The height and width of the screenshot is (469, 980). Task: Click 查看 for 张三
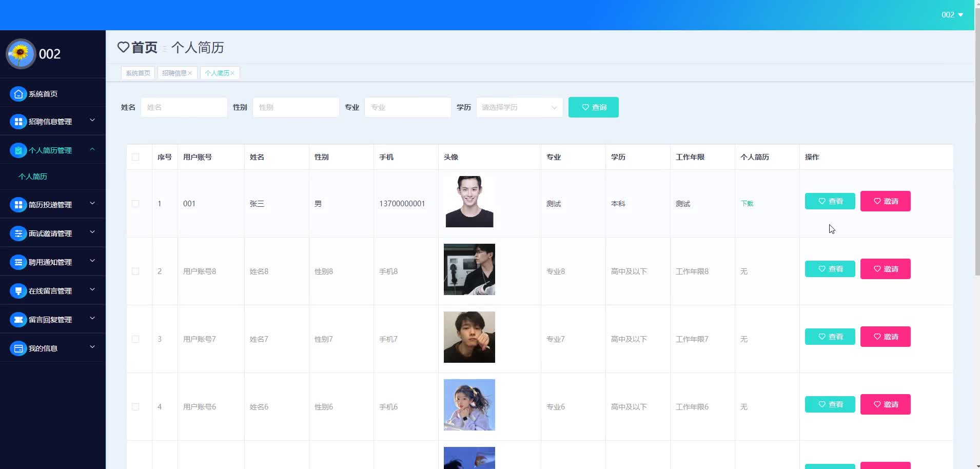pyautogui.click(x=830, y=201)
